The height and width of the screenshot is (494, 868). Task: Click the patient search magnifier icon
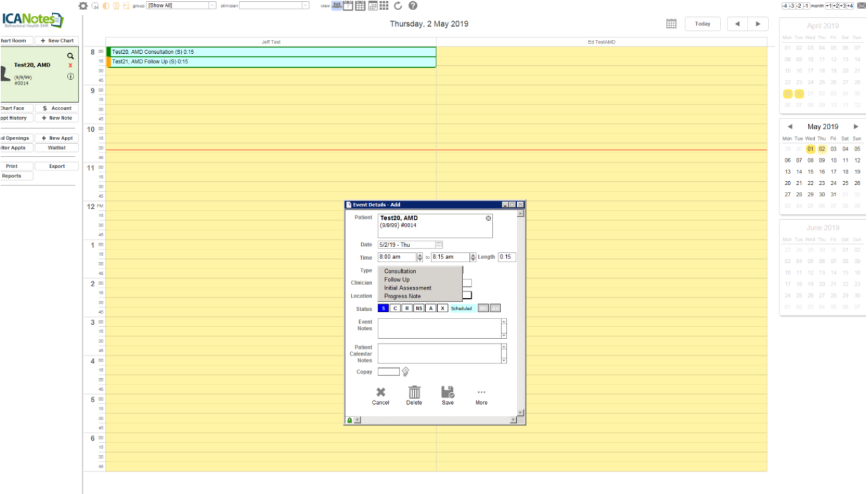[x=70, y=56]
